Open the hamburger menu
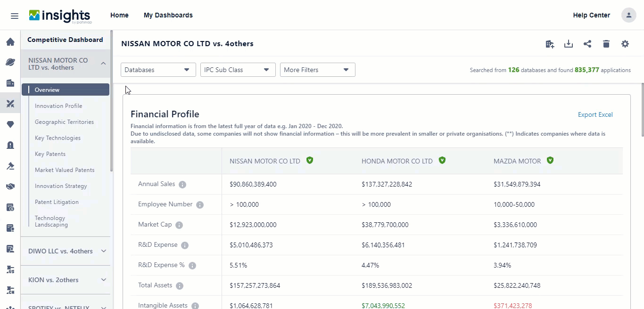The width and height of the screenshot is (644, 309). tap(15, 16)
